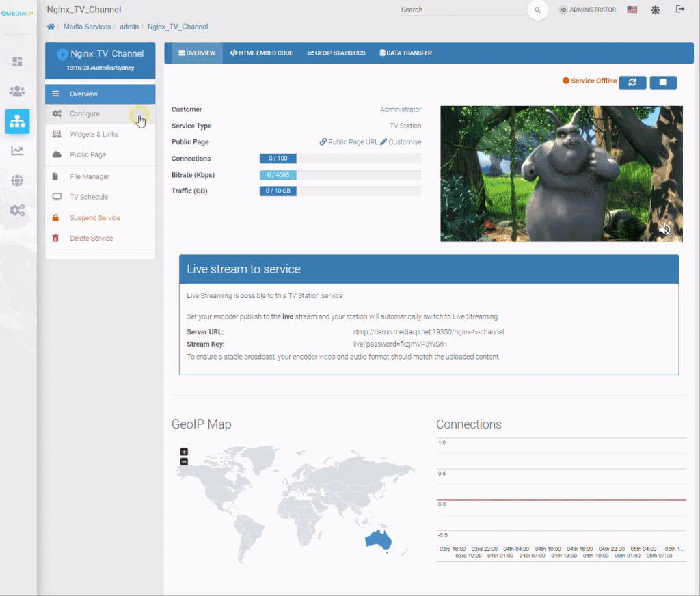Open the customers group icon in left rail
The image size is (700, 596).
pos(17,92)
